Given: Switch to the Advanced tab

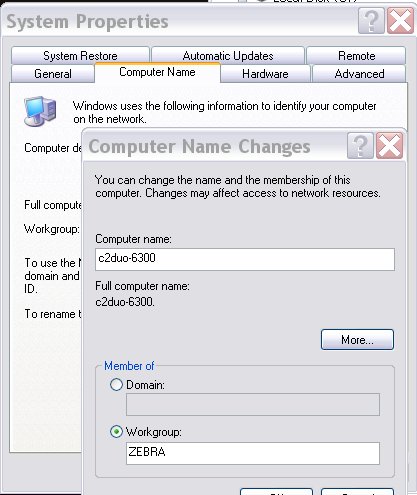Looking at the screenshot, I should point(359,74).
